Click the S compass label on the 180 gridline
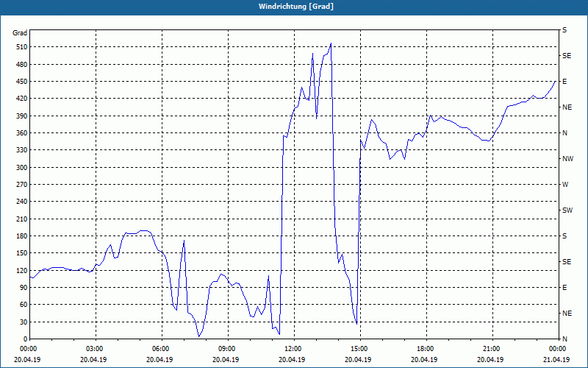 564,236
